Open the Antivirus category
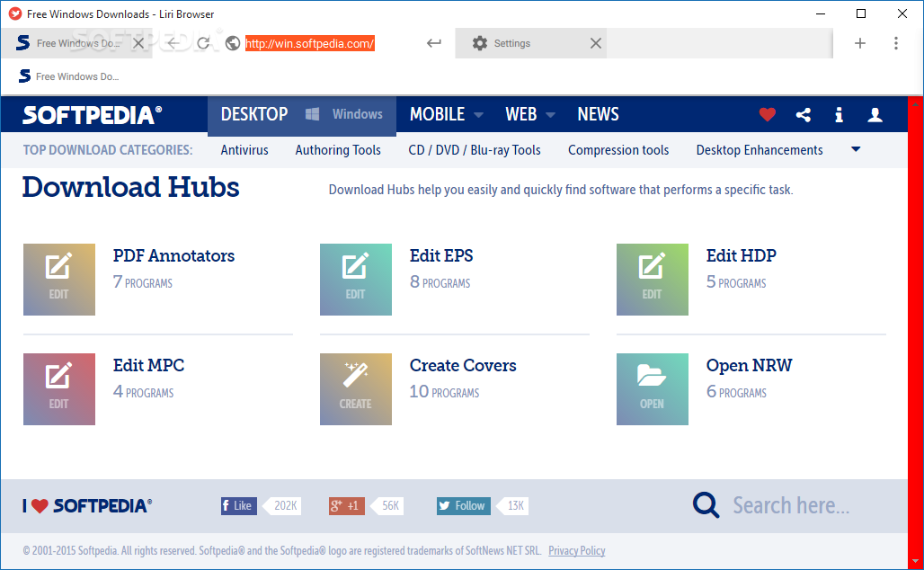Image resolution: width=924 pixels, height=570 pixels. coord(244,150)
